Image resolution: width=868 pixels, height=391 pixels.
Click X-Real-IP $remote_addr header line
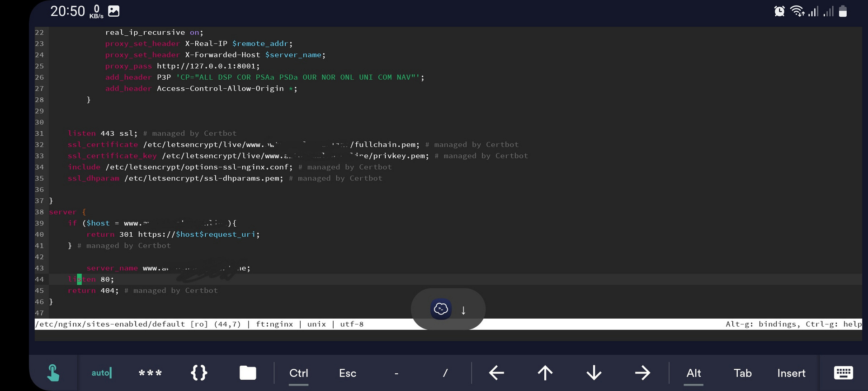[x=199, y=44]
